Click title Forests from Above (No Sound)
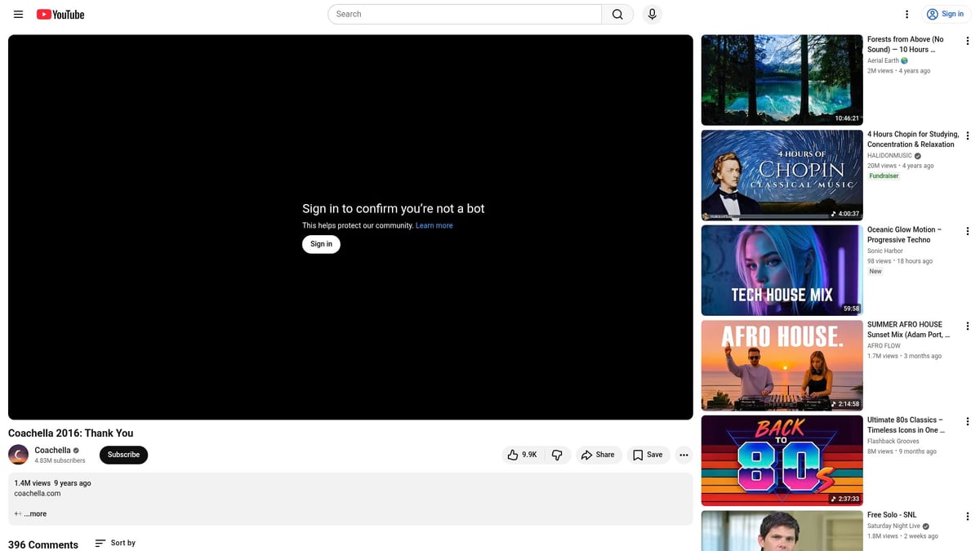This screenshot has width=980, height=551. [x=905, y=44]
